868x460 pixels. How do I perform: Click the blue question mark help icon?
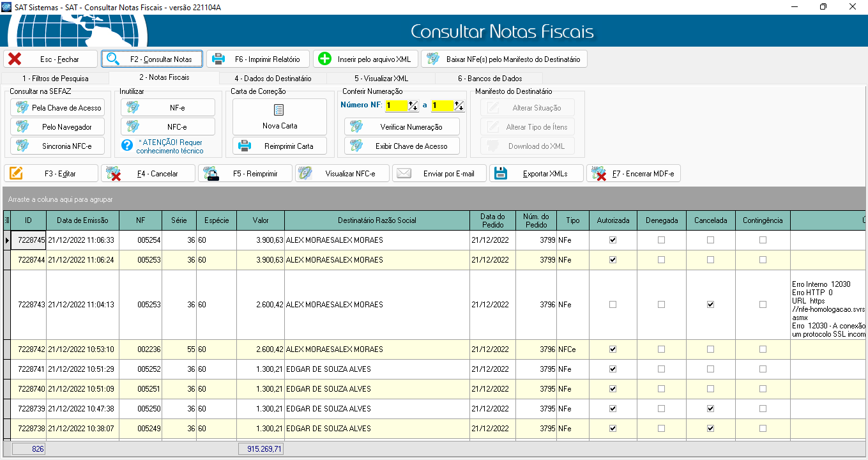click(126, 146)
